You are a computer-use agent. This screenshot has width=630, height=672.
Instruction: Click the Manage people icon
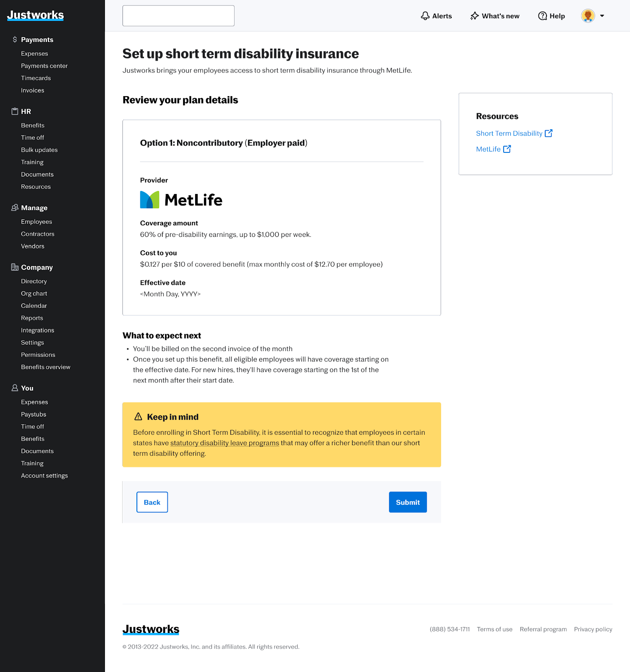coord(15,207)
